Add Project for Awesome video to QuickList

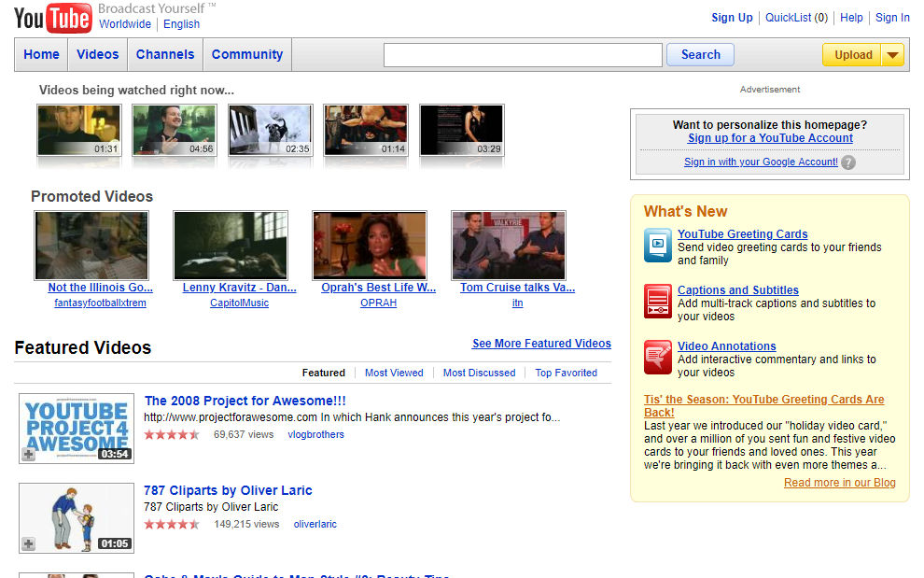(x=28, y=454)
